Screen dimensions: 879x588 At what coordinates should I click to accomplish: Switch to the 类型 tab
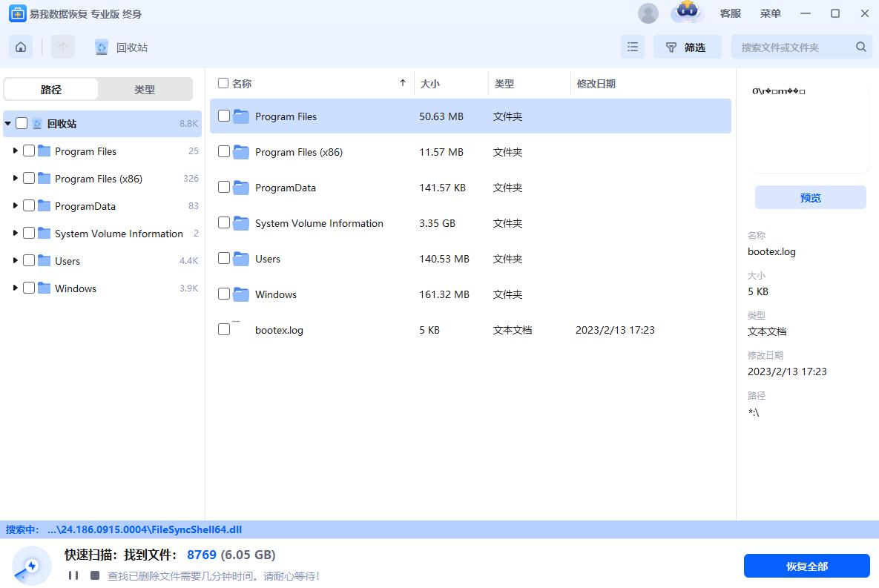145,89
